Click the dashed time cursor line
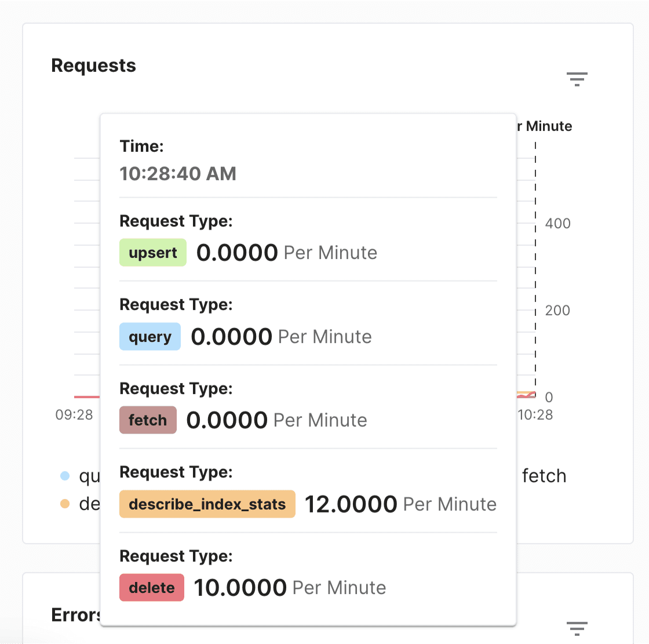The width and height of the screenshot is (649, 644). click(535, 269)
